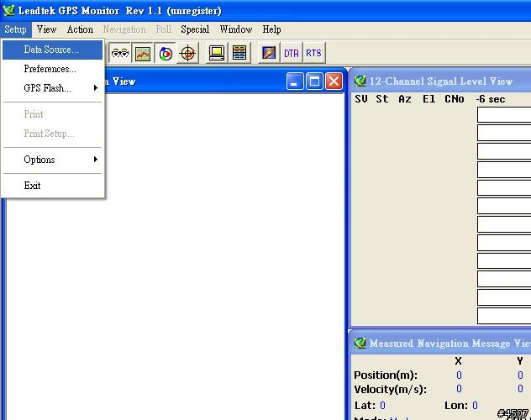Click the St column header
The width and height of the screenshot is (531, 420).
point(382,99)
